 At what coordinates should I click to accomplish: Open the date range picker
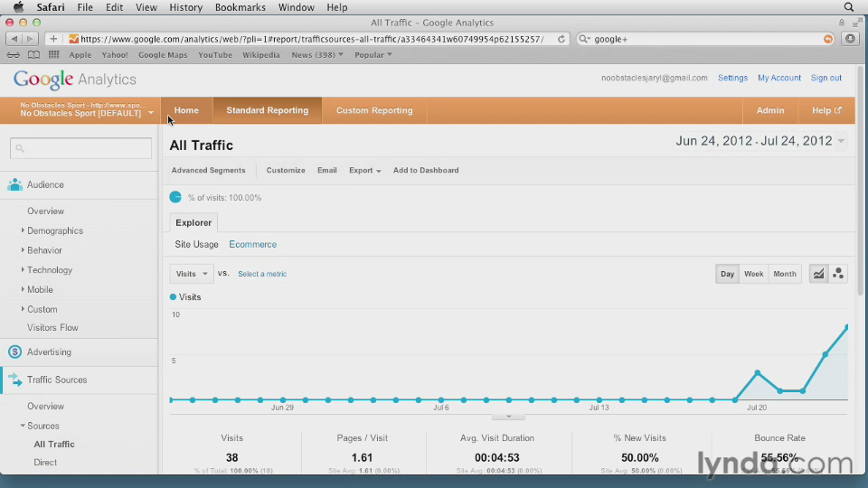point(759,141)
